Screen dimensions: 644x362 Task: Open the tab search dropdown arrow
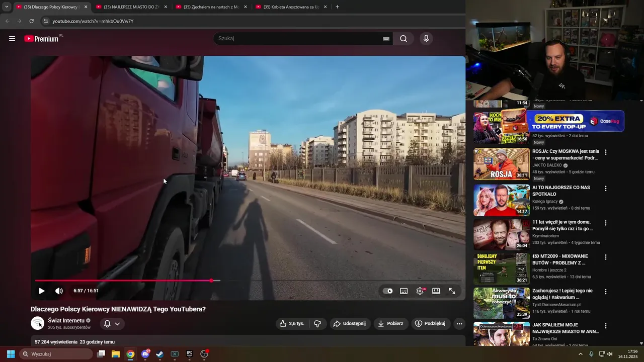click(7, 7)
